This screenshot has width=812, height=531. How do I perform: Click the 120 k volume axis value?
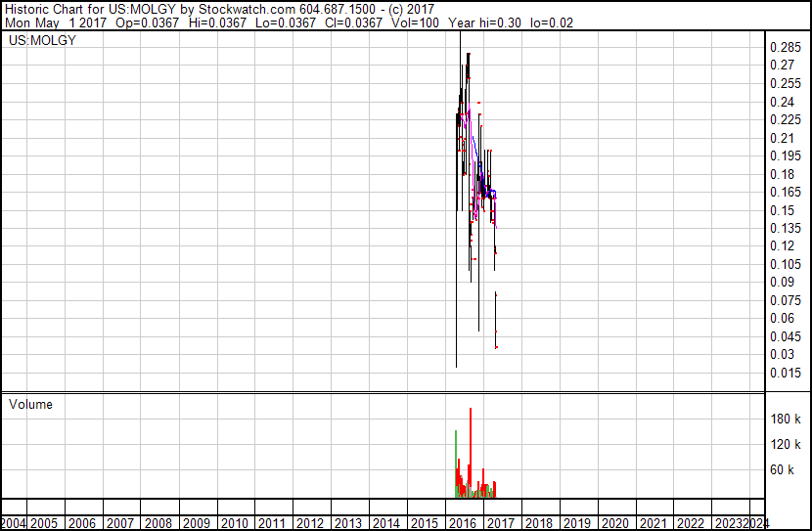tap(786, 444)
